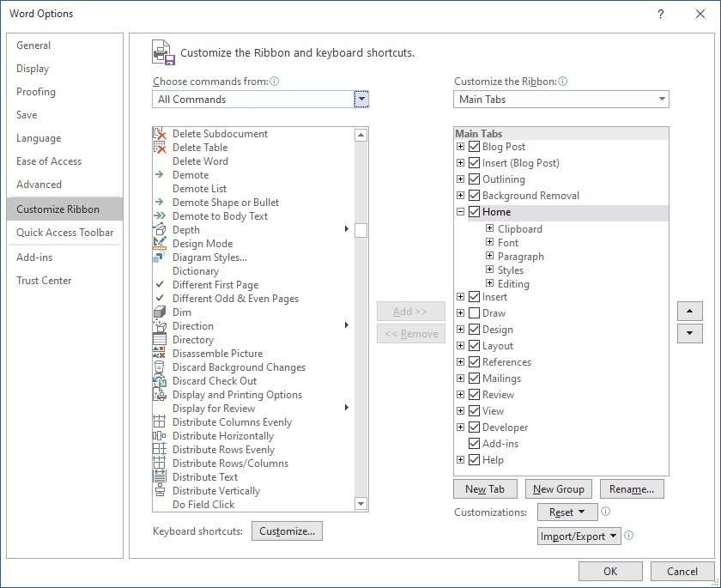This screenshot has width=721, height=588.
Task: Click the Rename button
Action: pyautogui.click(x=632, y=489)
